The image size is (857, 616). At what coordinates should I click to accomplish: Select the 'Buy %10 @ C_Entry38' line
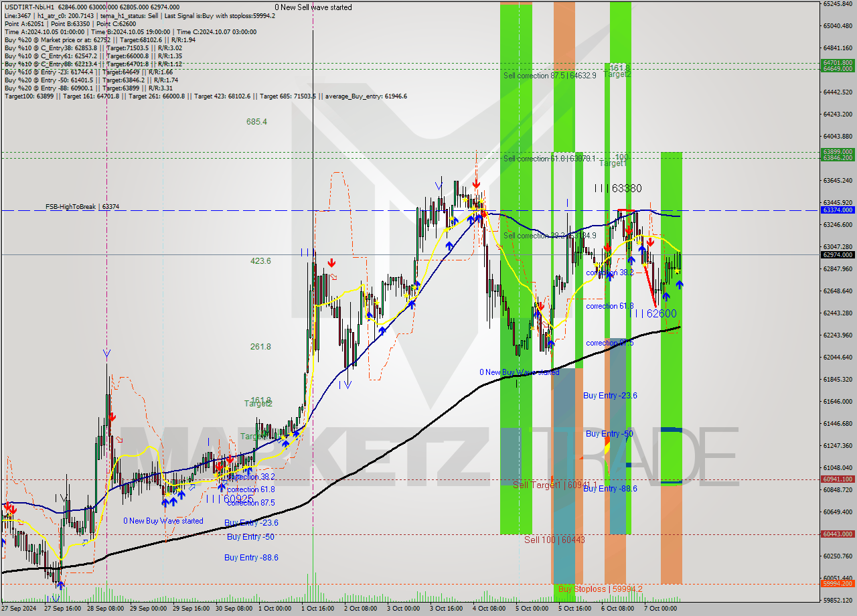click(x=93, y=48)
